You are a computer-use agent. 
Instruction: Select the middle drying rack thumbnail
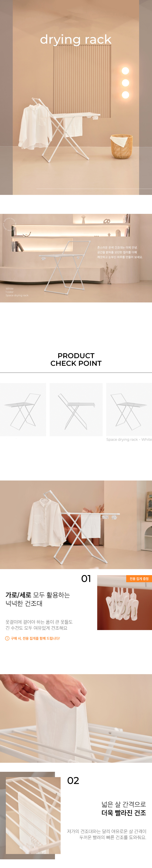point(76,409)
